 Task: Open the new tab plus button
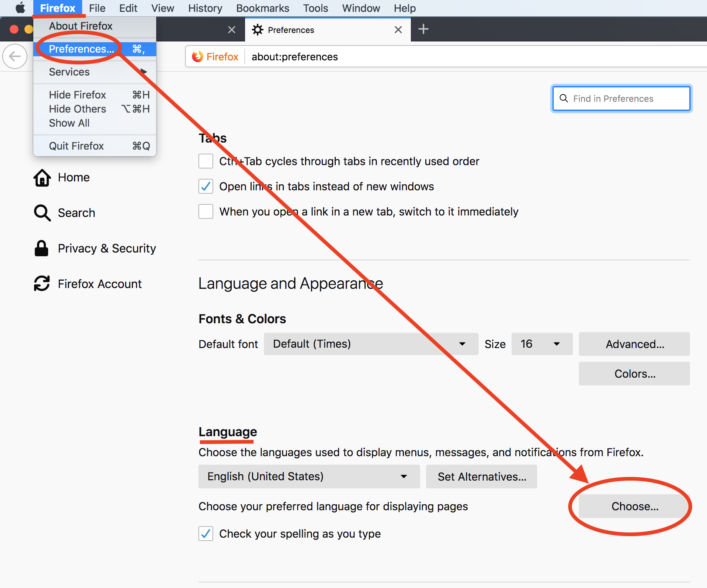click(423, 29)
